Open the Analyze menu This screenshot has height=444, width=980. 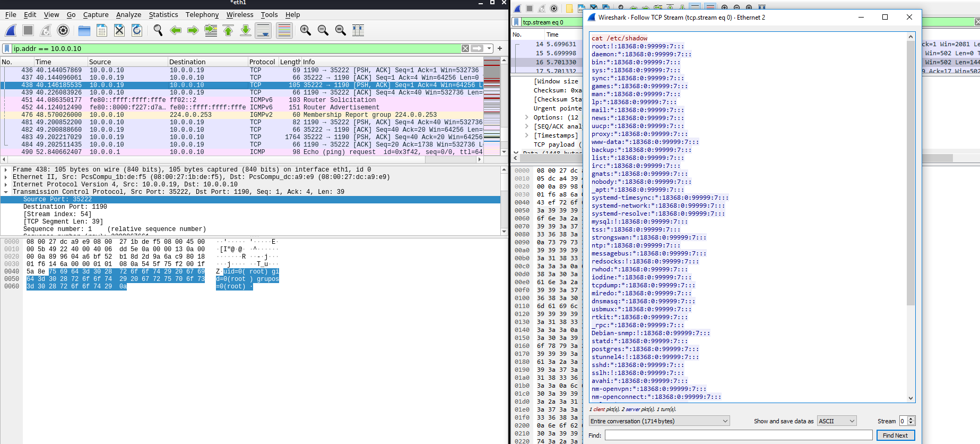[x=128, y=15]
